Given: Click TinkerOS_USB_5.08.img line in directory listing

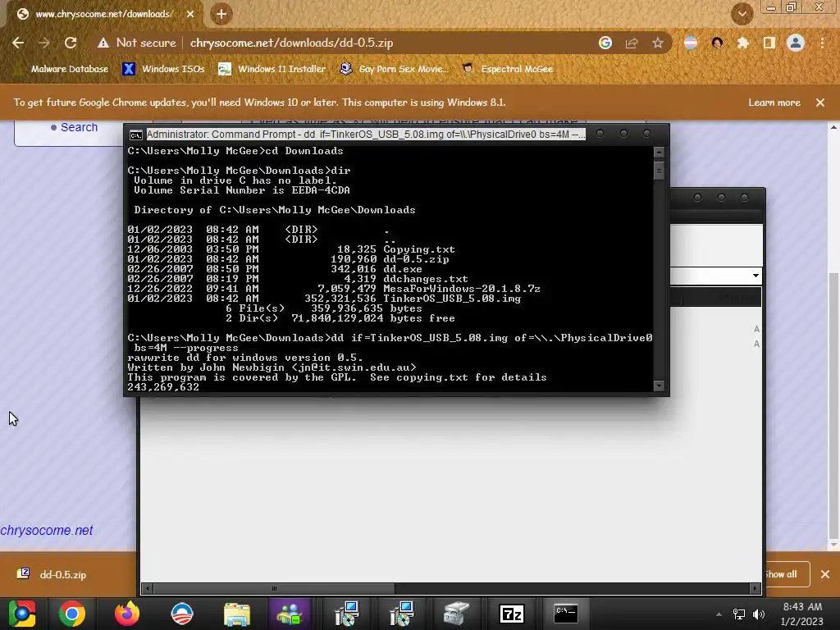Looking at the screenshot, I should (x=323, y=299).
